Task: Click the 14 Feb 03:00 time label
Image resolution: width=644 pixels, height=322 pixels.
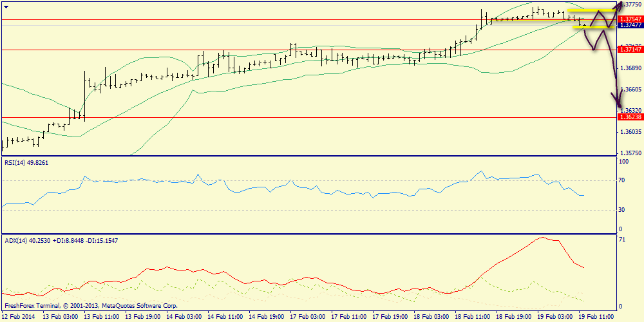Action: click(x=183, y=317)
